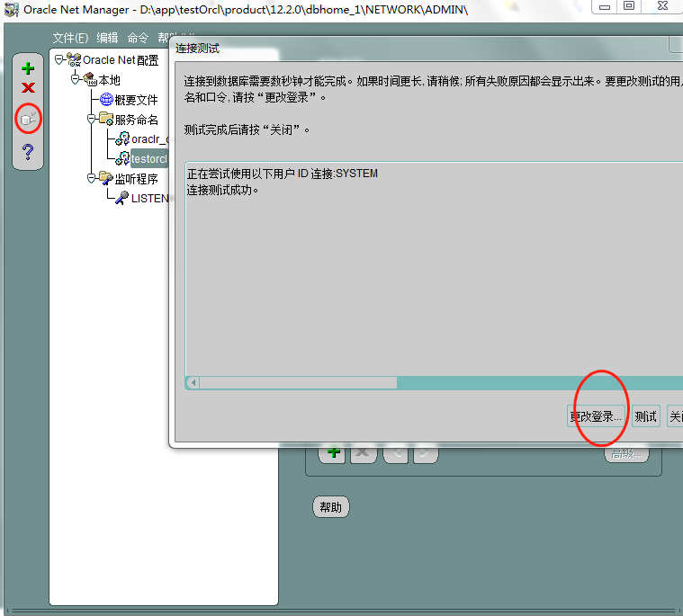Click the Oracle Net 配置 root node icon
Image resolution: width=683 pixels, height=616 pixels.
[74, 59]
